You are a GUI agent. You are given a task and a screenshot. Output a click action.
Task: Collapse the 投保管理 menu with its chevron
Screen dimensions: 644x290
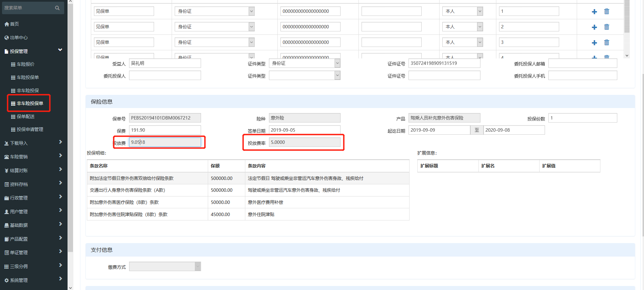pos(60,50)
